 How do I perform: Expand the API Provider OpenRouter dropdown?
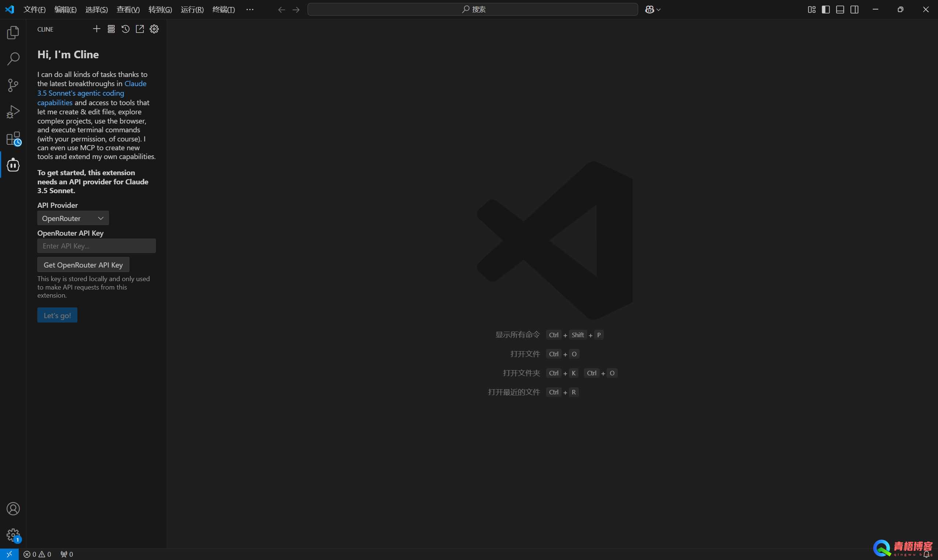click(73, 218)
